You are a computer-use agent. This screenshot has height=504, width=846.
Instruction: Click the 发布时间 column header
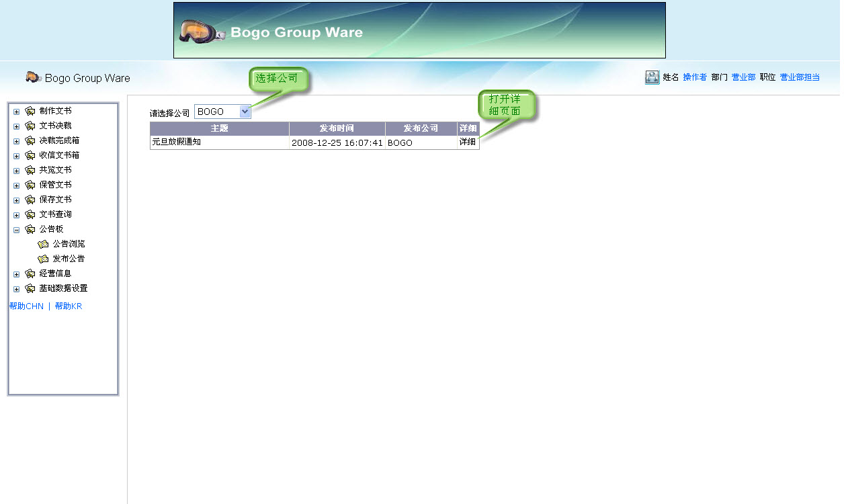pyautogui.click(x=337, y=128)
